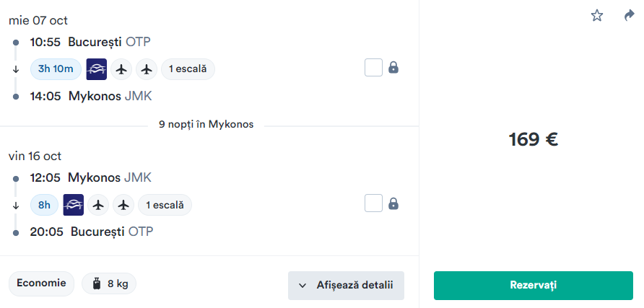Image resolution: width=644 pixels, height=308 pixels.
Task: Open the outbound 3h 10m duration pill
Action: point(56,69)
